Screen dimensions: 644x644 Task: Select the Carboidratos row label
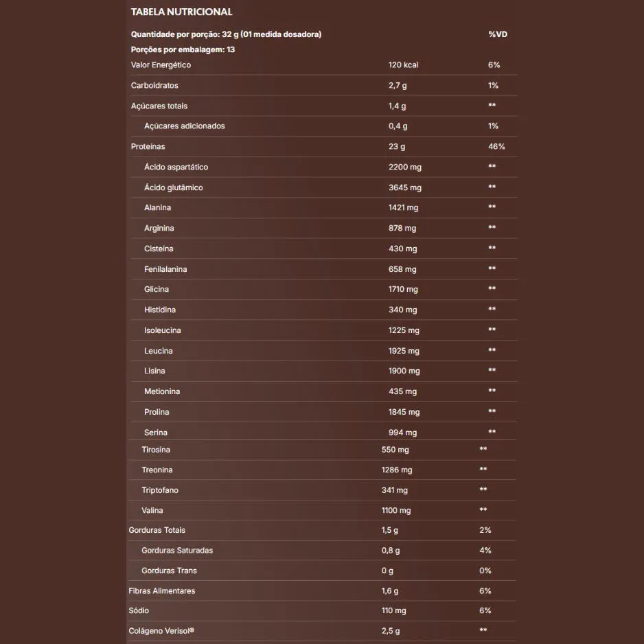(154, 86)
